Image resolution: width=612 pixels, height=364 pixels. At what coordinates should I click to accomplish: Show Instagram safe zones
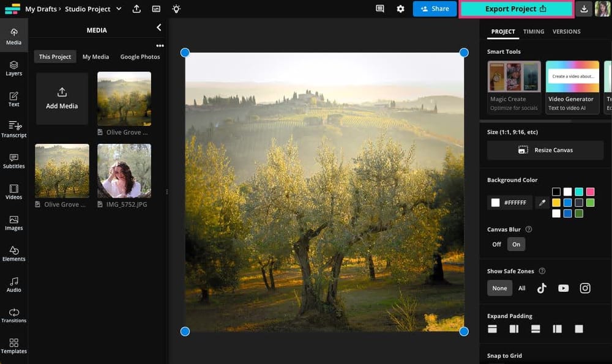(585, 288)
